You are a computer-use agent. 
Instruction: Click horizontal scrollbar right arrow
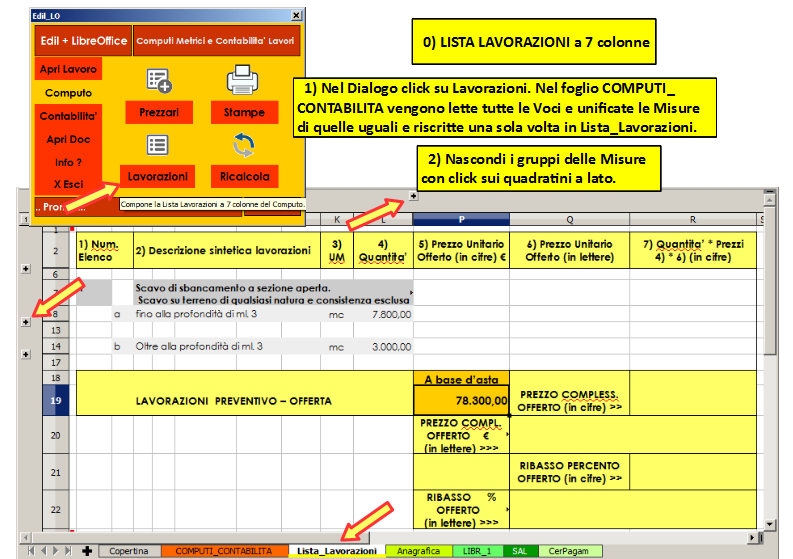click(753, 538)
